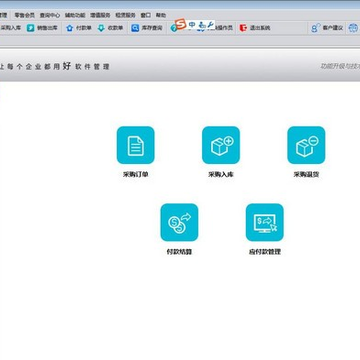Open 库存查询 inventory search from toolbar

[147, 28]
